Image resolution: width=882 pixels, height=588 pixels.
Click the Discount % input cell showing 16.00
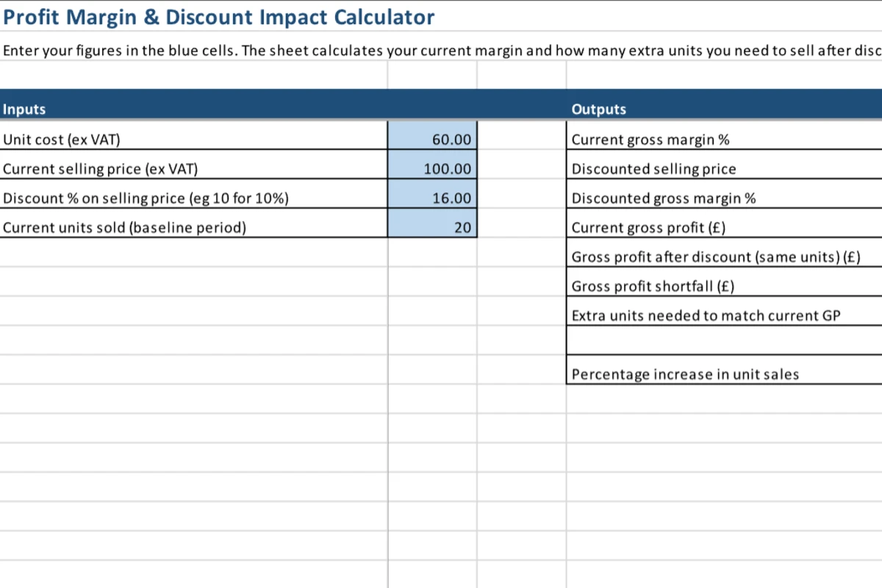(432, 198)
